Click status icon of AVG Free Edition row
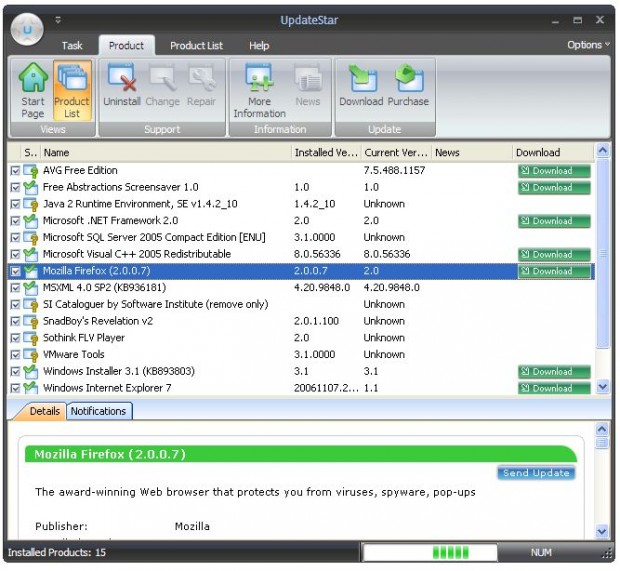 (x=30, y=170)
